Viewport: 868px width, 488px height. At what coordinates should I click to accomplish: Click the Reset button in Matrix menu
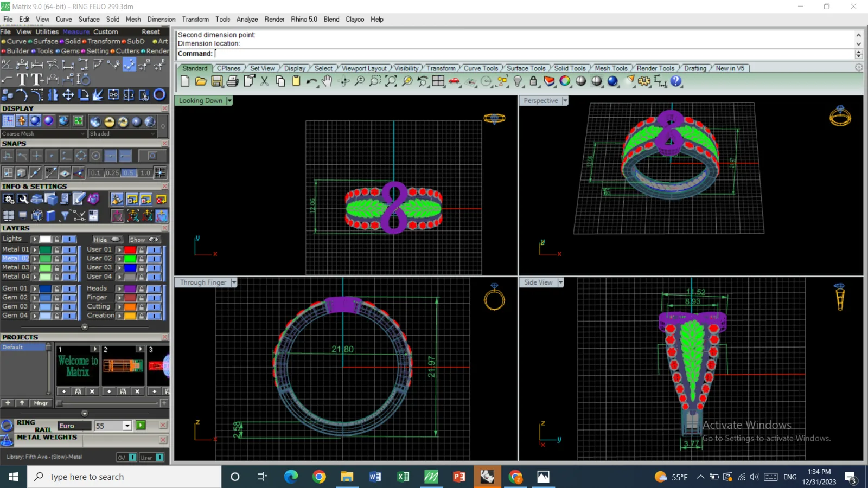(151, 32)
